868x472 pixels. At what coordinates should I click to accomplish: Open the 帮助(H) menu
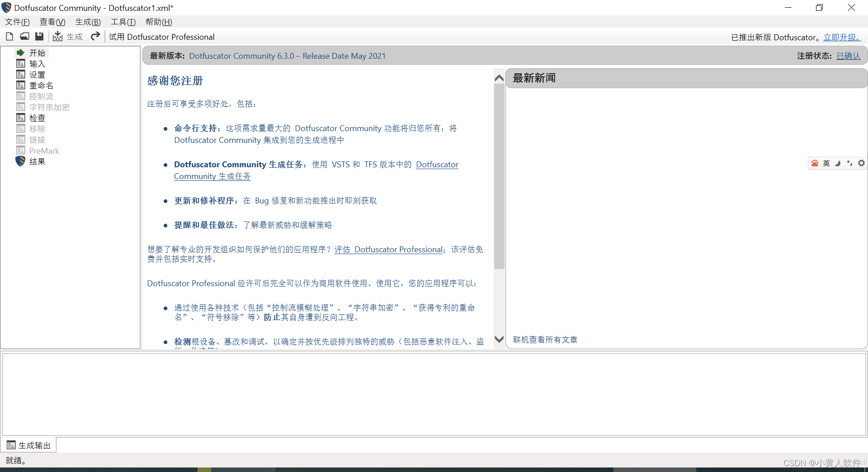(x=159, y=22)
